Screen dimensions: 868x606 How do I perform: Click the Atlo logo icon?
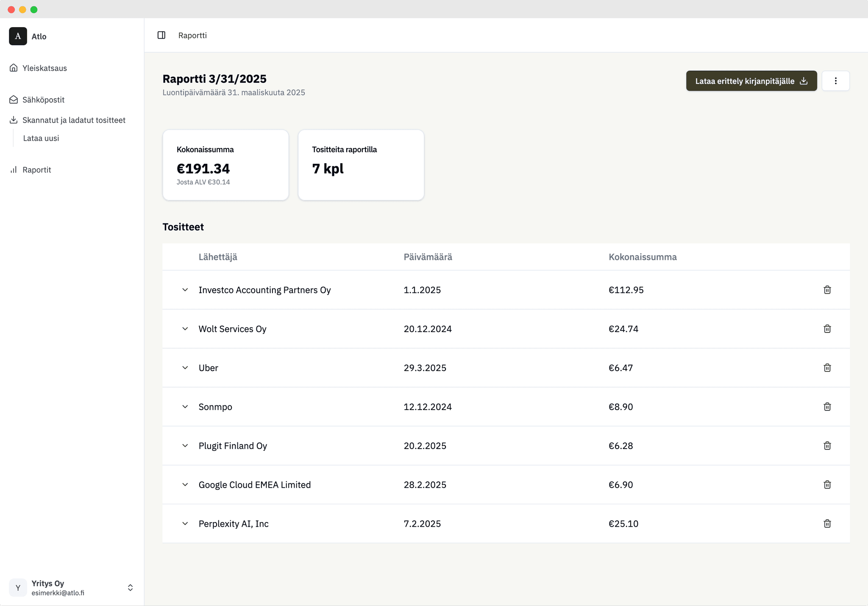coord(18,36)
